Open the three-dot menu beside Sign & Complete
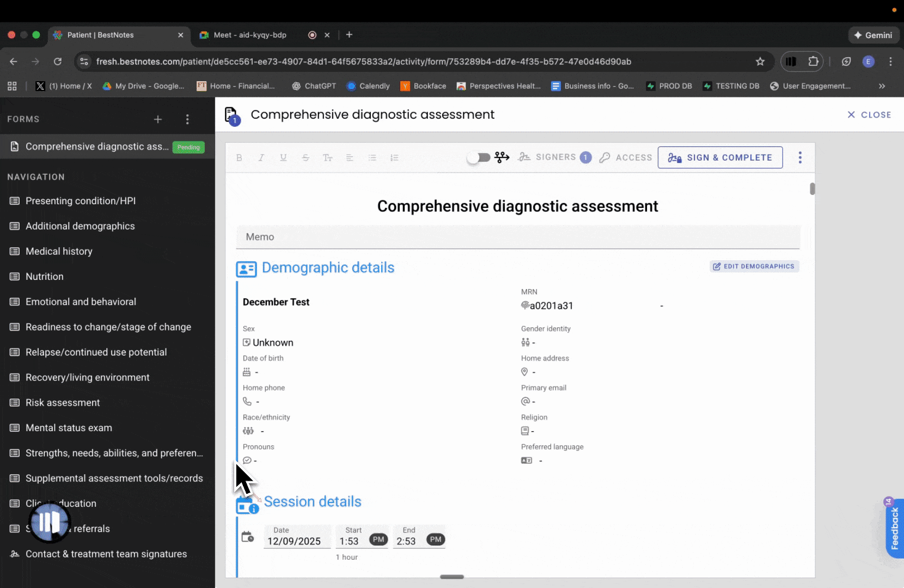 pos(800,157)
